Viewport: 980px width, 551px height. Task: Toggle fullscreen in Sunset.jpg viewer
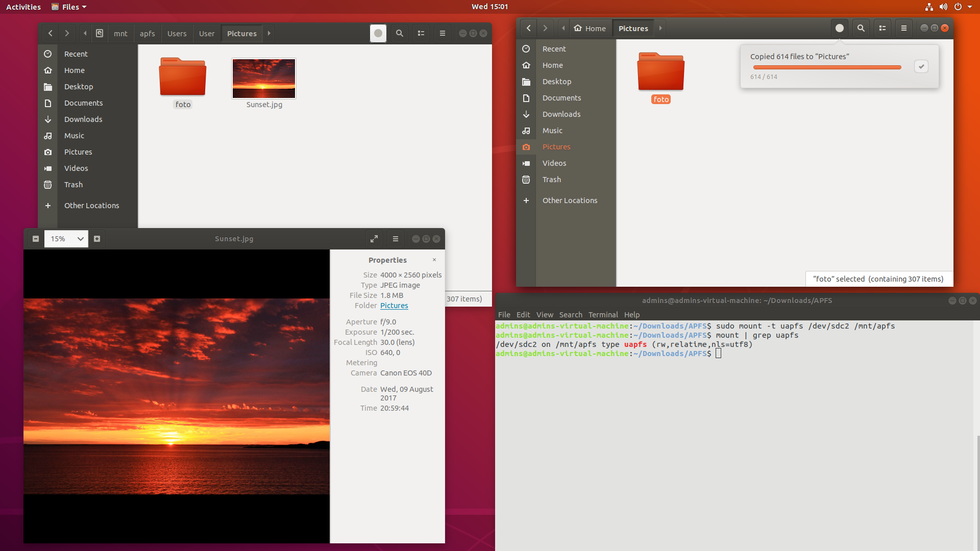coord(374,239)
